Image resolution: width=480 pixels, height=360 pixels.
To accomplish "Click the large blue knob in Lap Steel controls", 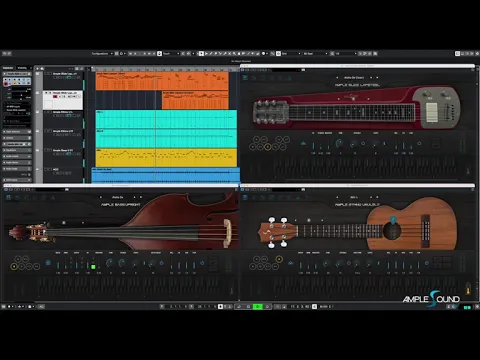I will (339, 143).
